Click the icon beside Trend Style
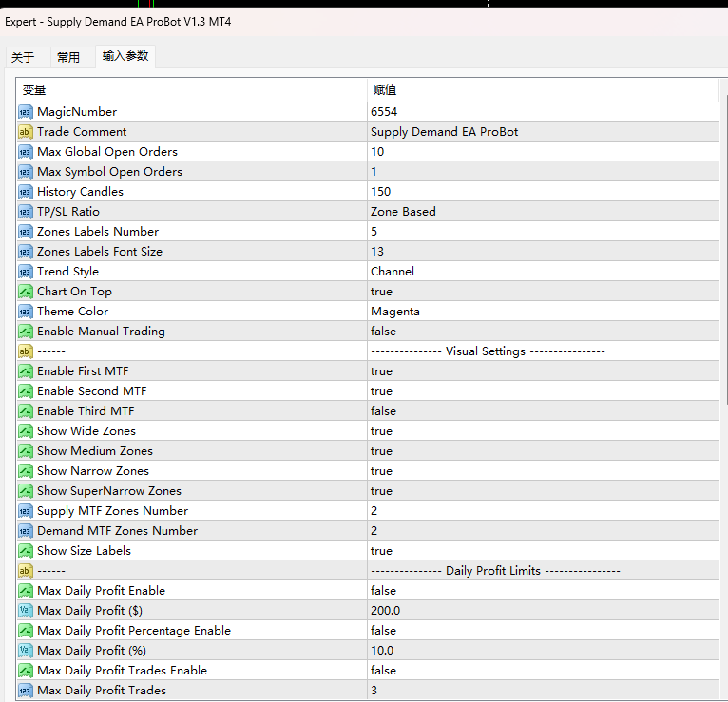The width and height of the screenshot is (728, 702). coord(26,272)
